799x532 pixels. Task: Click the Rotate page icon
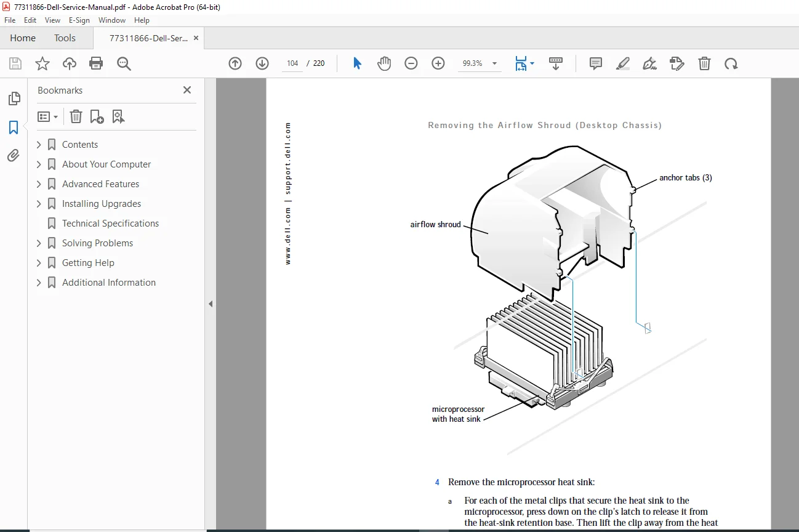tap(731, 63)
